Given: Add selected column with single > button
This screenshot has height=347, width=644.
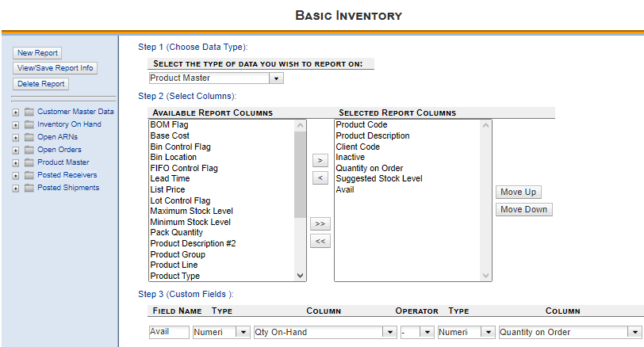Looking at the screenshot, I should click(x=320, y=160).
